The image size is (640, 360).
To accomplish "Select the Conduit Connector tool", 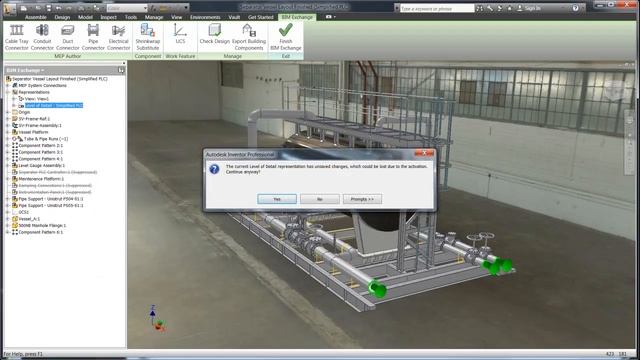I will [42, 37].
